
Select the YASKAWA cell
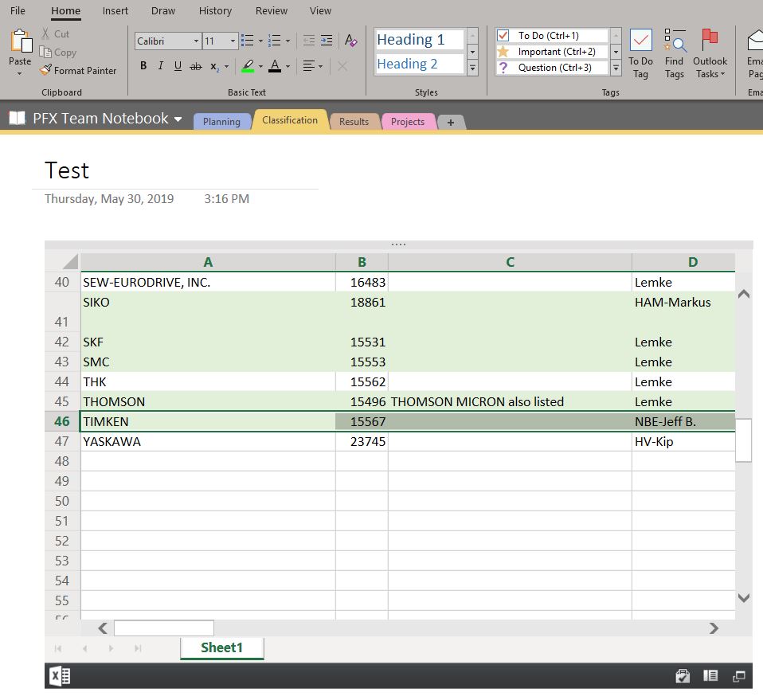(x=208, y=441)
